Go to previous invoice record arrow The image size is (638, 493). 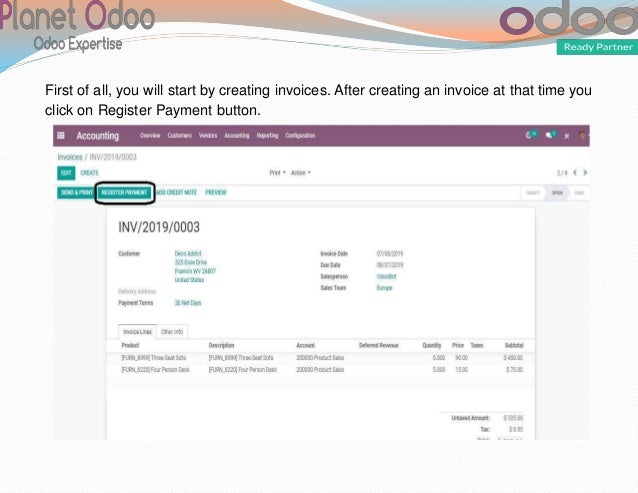pyautogui.click(x=575, y=172)
